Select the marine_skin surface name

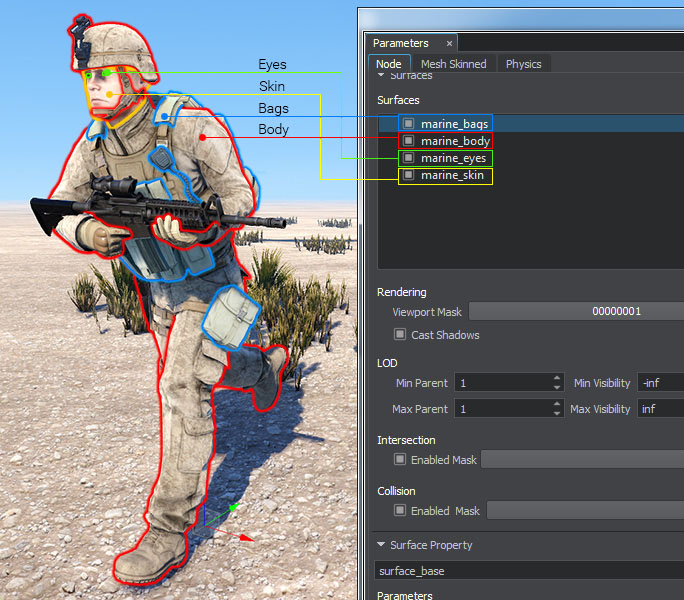point(451,176)
